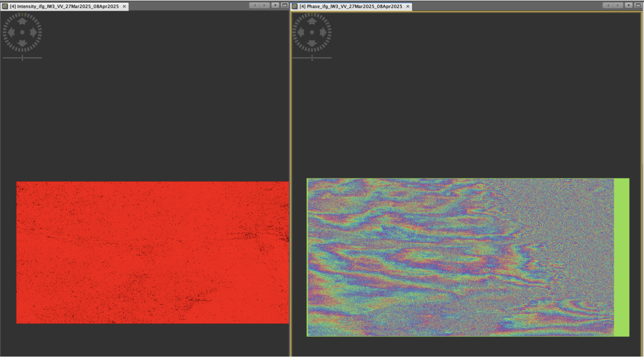
Task: Close the Intensity_ifg_IW3_VV tab
Action: pos(124,6)
